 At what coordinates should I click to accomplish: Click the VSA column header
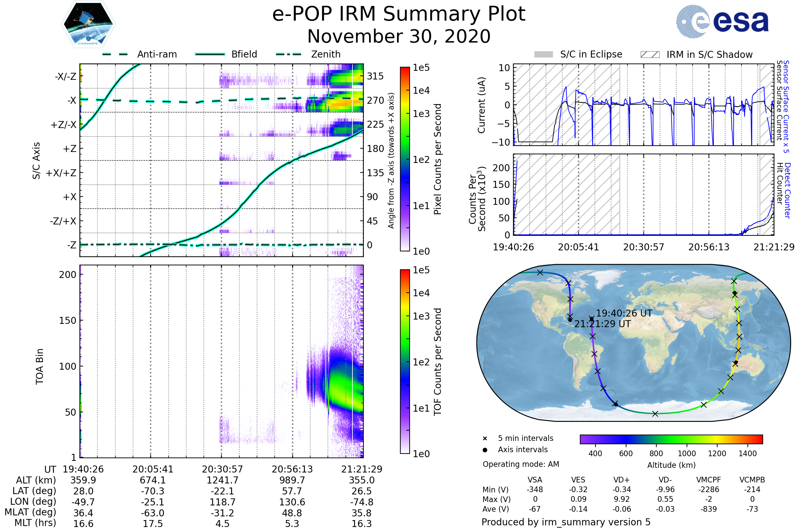coord(535,480)
